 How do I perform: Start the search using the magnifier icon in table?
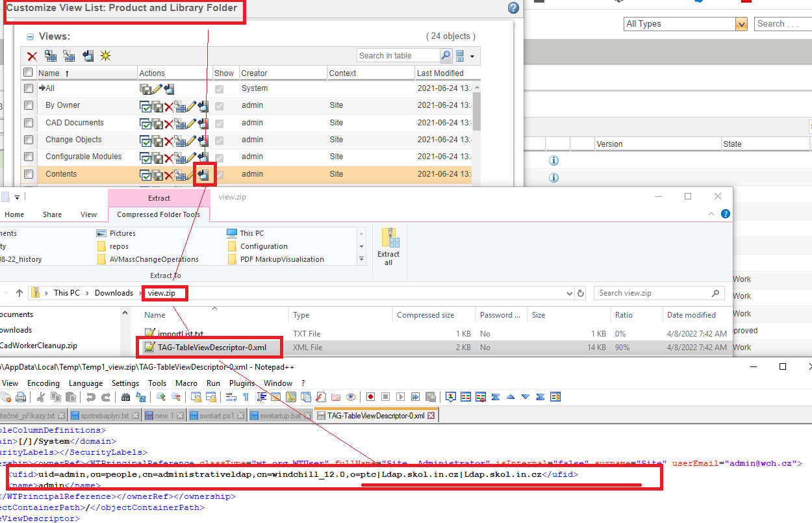click(x=447, y=55)
